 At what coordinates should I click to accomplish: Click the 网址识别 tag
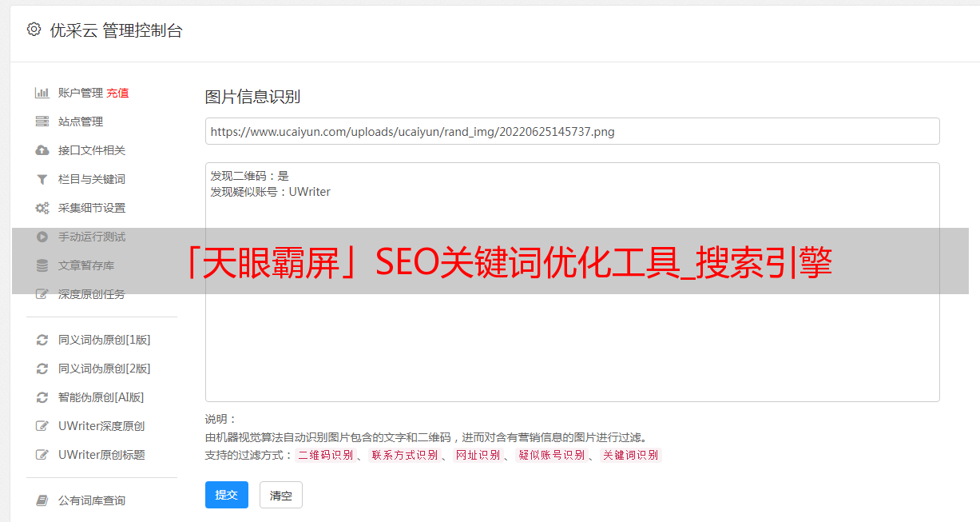pos(478,455)
